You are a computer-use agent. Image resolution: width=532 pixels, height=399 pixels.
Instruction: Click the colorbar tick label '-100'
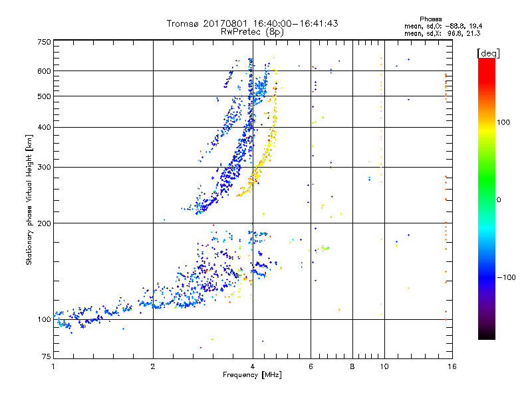(507, 277)
